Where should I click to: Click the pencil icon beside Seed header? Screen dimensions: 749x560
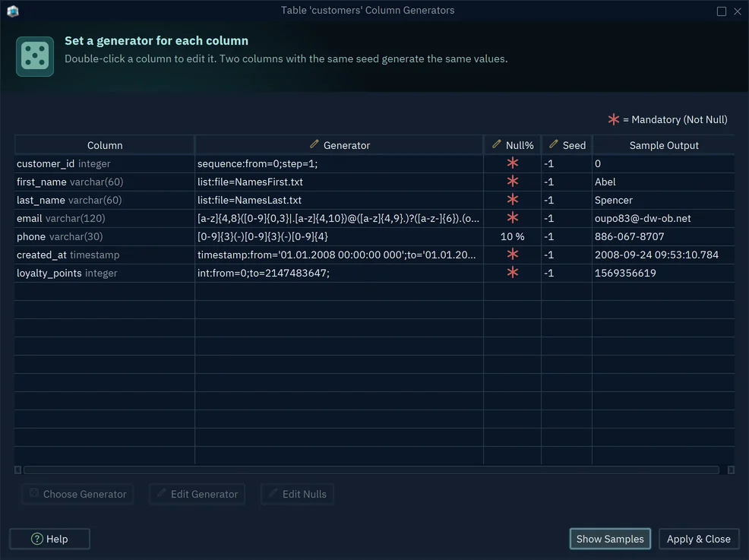(553, 144)
